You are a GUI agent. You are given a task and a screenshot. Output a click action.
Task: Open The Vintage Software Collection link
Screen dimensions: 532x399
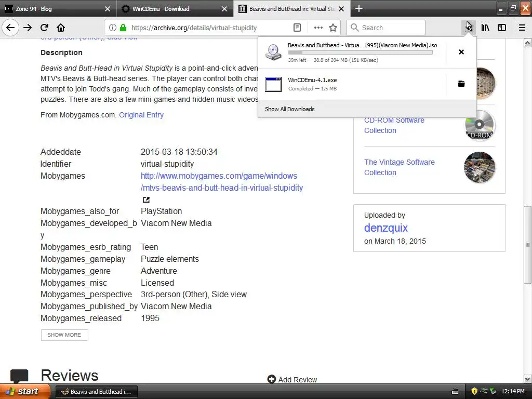click(400, 167)
